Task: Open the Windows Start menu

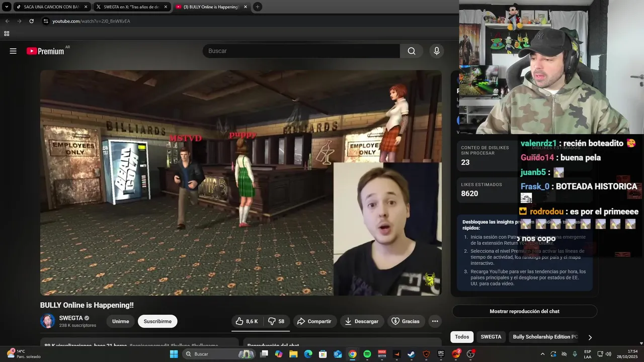Action: (174, 354)
